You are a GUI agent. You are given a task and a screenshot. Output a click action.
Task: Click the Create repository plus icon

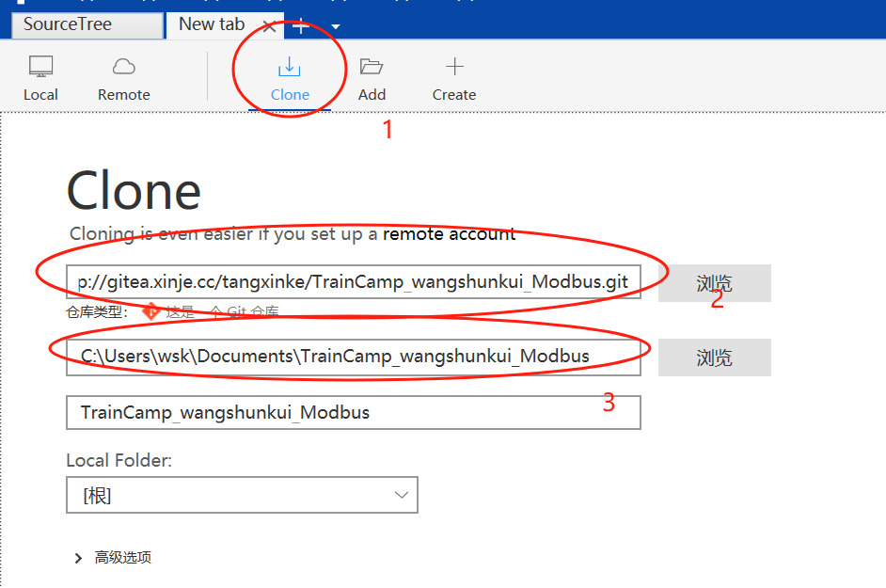click(454, 78)
